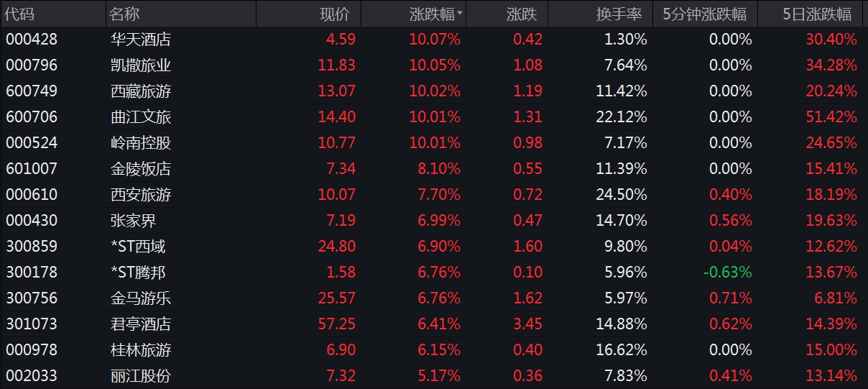Select stock code 000524
The image size is (868, 389).
point(32,143)
